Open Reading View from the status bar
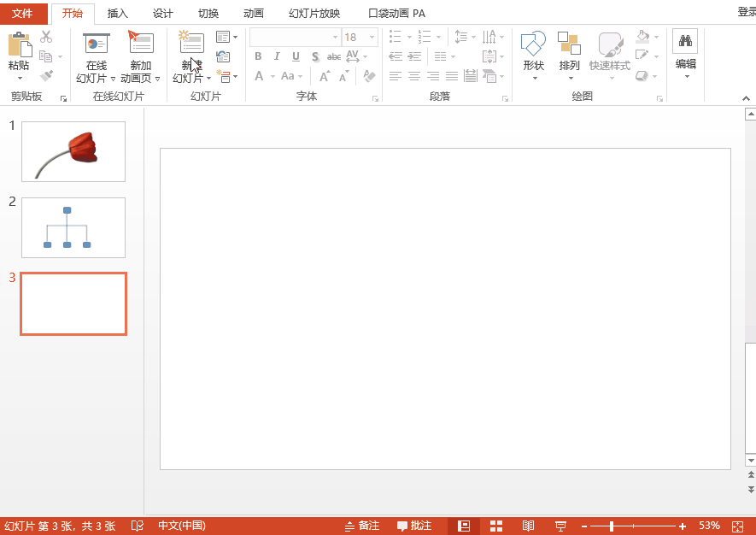 (528, 526)
